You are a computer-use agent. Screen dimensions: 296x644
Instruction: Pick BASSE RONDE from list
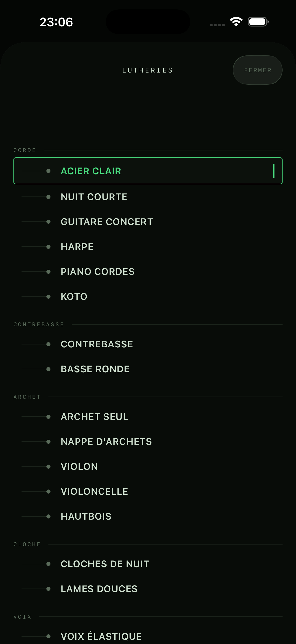tap(148, 369)
